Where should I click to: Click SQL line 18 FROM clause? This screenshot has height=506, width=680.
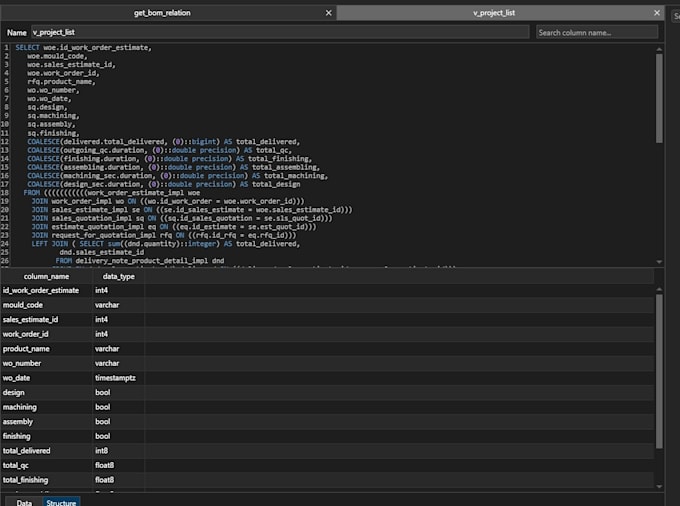[112, 193]
